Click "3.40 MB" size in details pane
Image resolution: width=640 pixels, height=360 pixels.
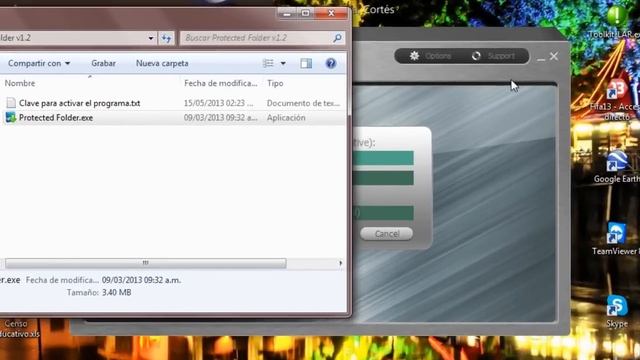pyautogui.click(x=116, y=293)
